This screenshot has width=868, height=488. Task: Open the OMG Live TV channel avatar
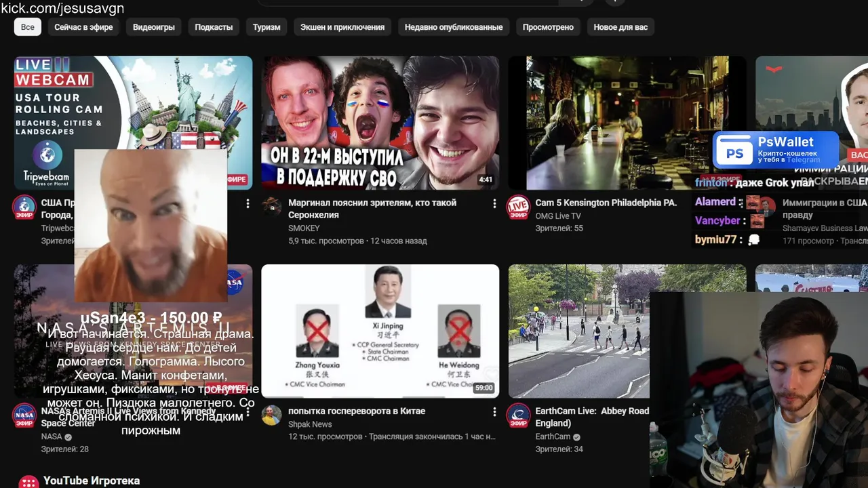(519, 207)
